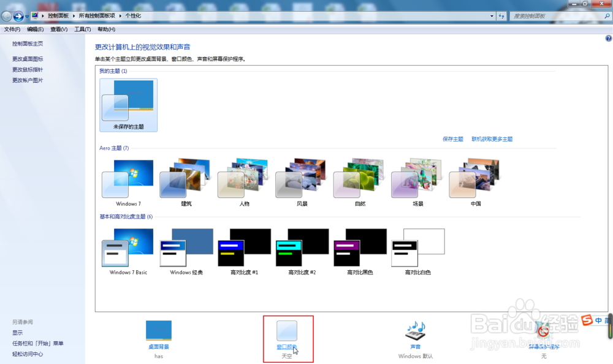This screenshot has width=613, height=364.
Task: Apply the 场景 Aero theme
Action: tap(417, 183)
